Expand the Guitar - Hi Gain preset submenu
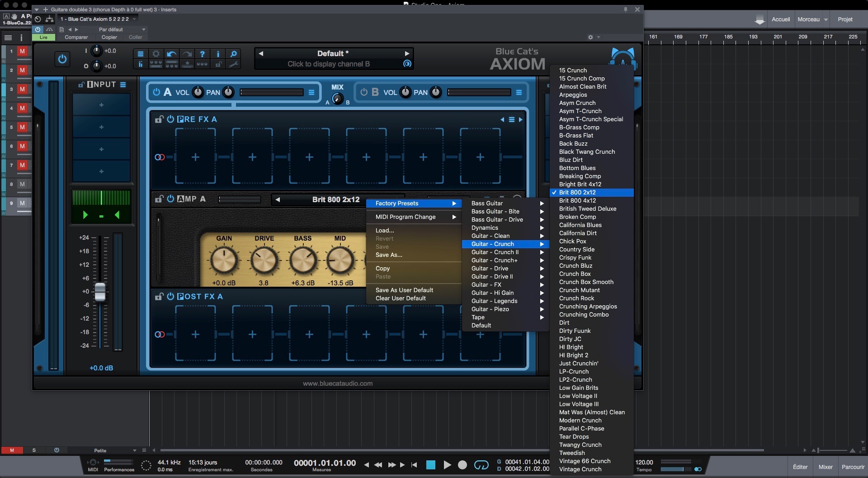Image resolution: width=868 pixels, height=478 pixels. 493,293
